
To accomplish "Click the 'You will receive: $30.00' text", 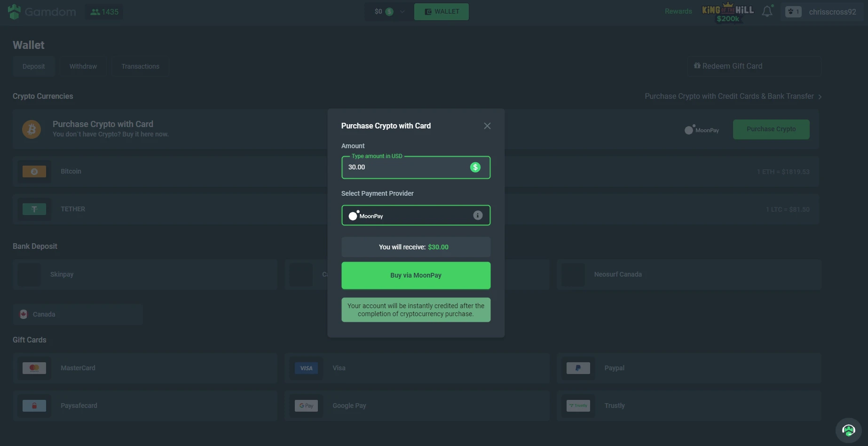I will 414,247.
